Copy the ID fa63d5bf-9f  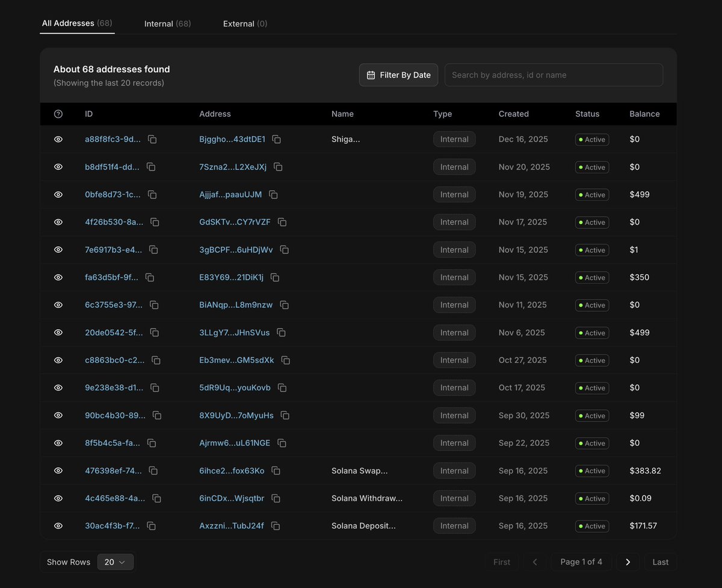(x=149, y=277)
